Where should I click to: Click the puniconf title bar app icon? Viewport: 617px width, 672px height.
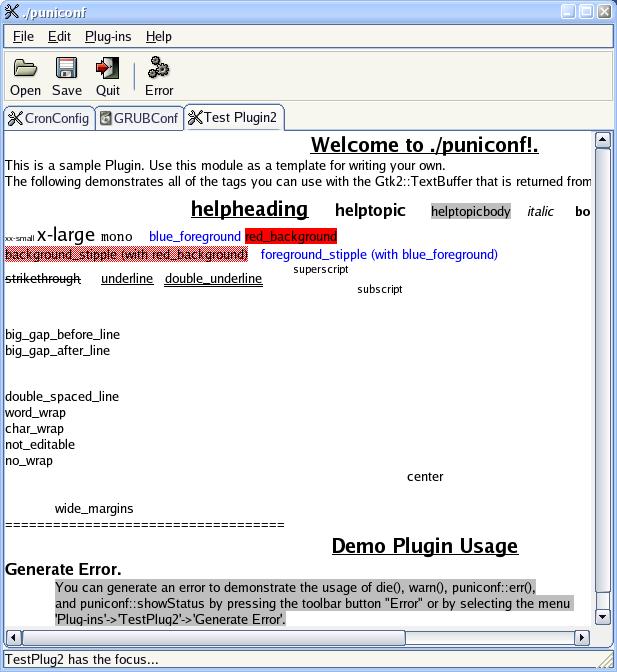click(x=12, y=12)
